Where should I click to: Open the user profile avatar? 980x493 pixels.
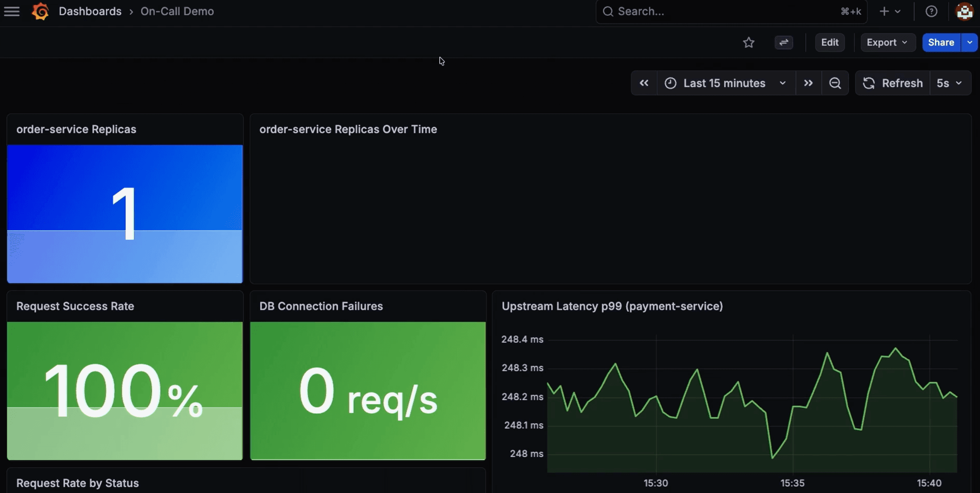click(x=964, y=11)
